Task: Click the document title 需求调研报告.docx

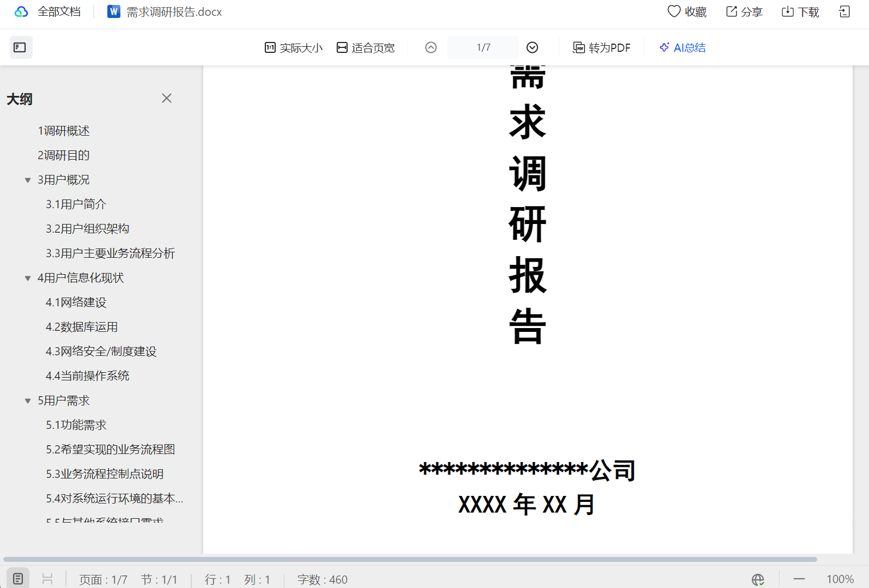Action: (x=174, y=12)
